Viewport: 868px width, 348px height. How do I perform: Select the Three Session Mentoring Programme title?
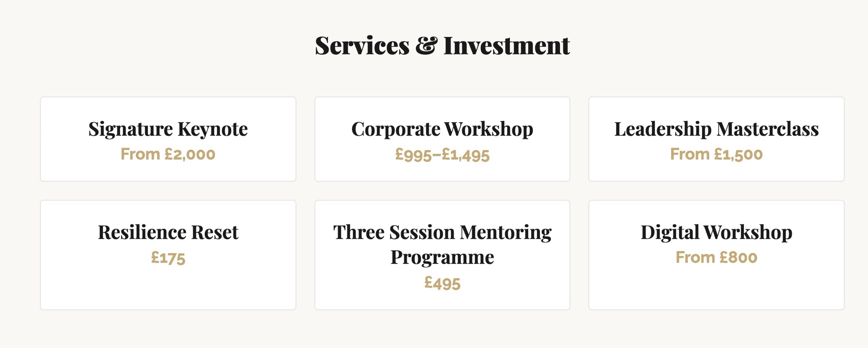(442, 245)
